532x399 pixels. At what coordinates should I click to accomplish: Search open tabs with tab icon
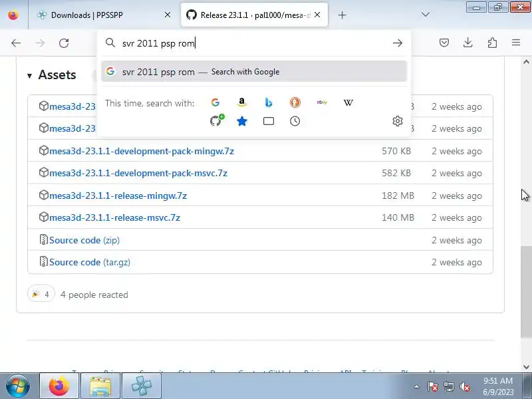pyautogui.click(x=269, y=121)
